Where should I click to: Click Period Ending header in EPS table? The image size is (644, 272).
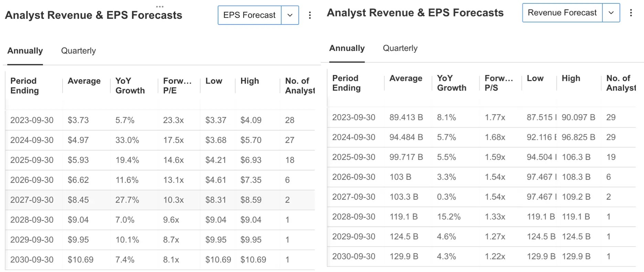pyautogui.click(x=24, y=86)
